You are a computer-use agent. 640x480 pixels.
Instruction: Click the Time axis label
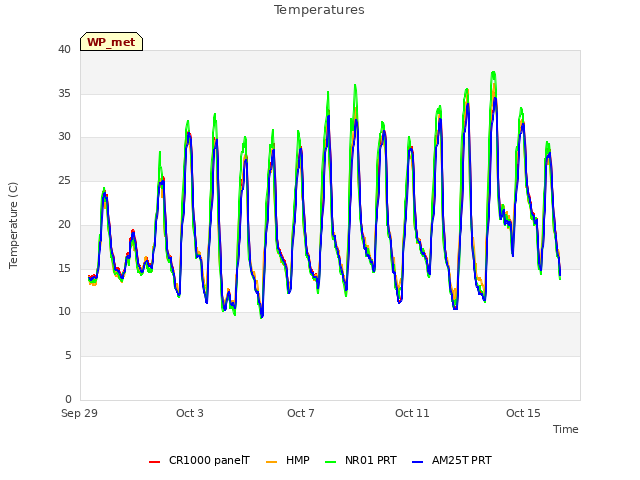pyautogui.click(x=566, y=429)
